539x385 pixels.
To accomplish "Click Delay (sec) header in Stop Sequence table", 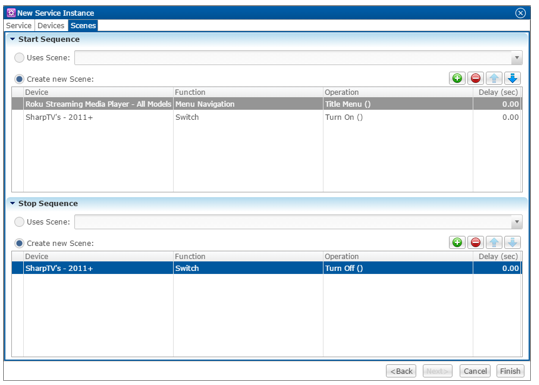I will [497, 256].
